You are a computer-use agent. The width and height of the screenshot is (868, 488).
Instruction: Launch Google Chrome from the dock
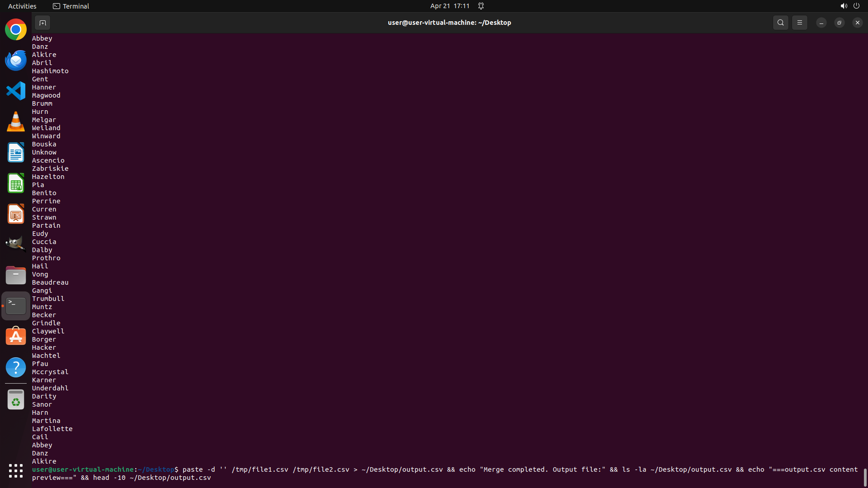(x=16, y=30)
